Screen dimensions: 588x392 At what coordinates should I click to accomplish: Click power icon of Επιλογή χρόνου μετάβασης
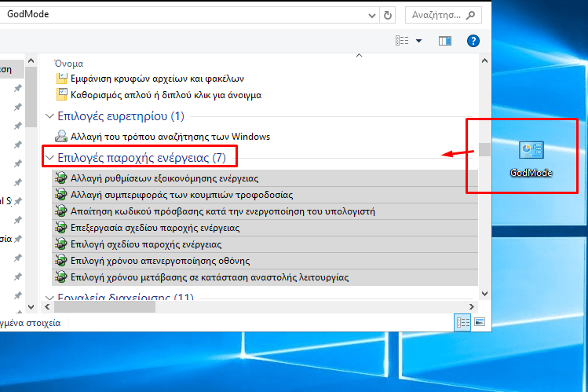pyautogui.click(x=60, y=277)
